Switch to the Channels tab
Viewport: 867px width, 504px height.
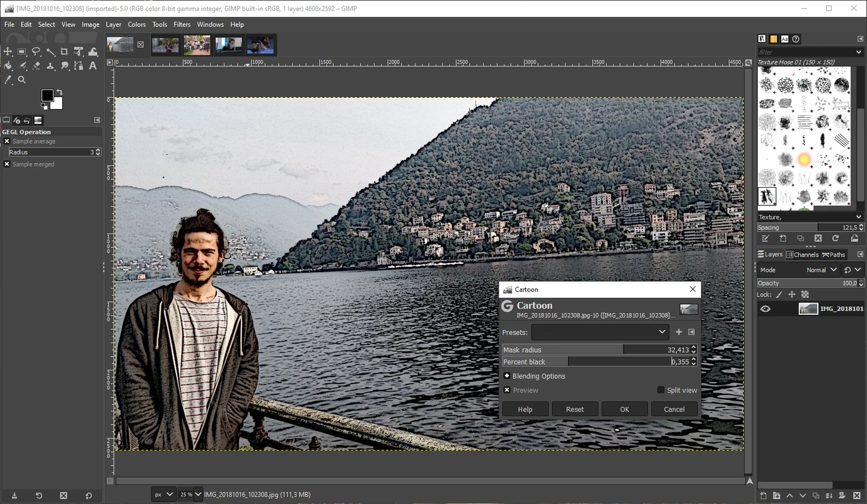(x=802, y=255)
